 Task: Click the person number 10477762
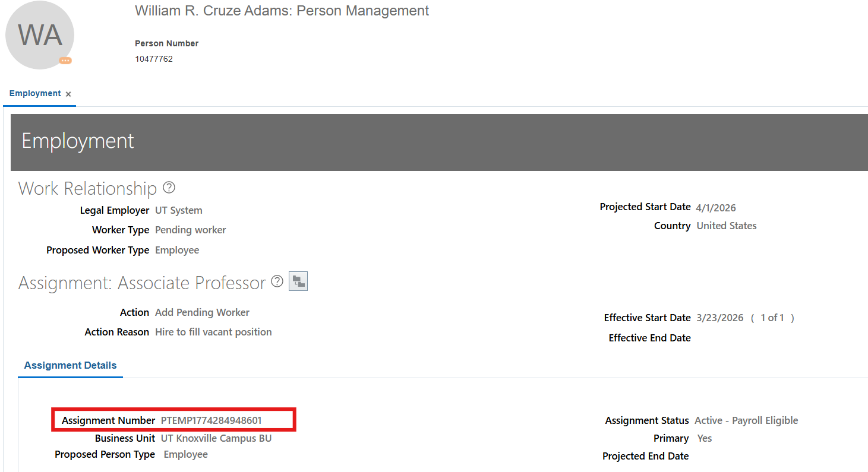click(154, 59)
